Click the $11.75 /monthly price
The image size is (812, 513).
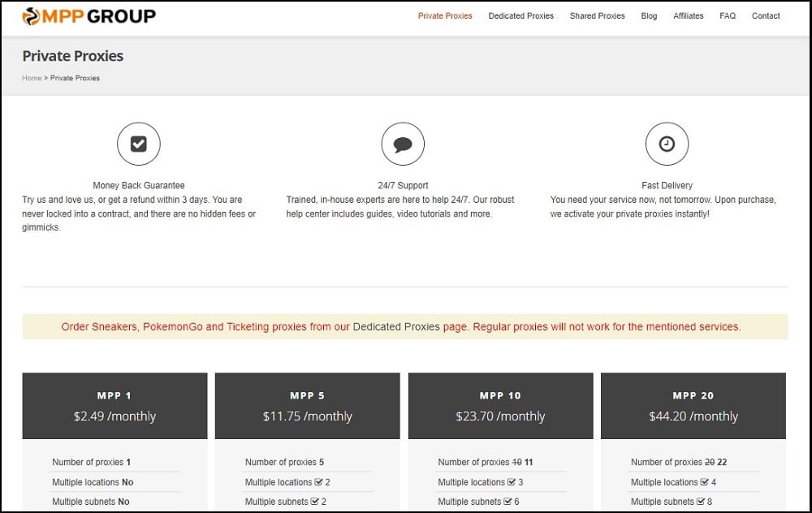click(307, 416)
